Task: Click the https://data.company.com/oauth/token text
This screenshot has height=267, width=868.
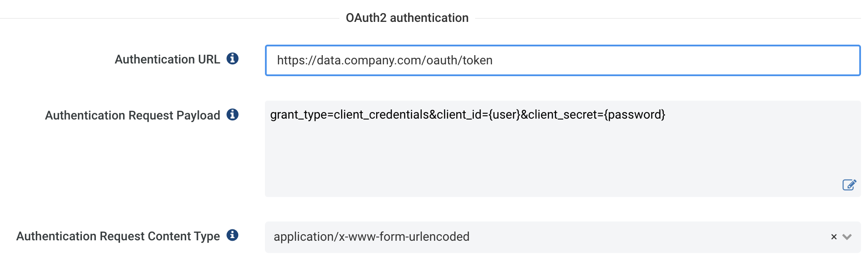Action: pyautogui.click(x=385, y=60)
